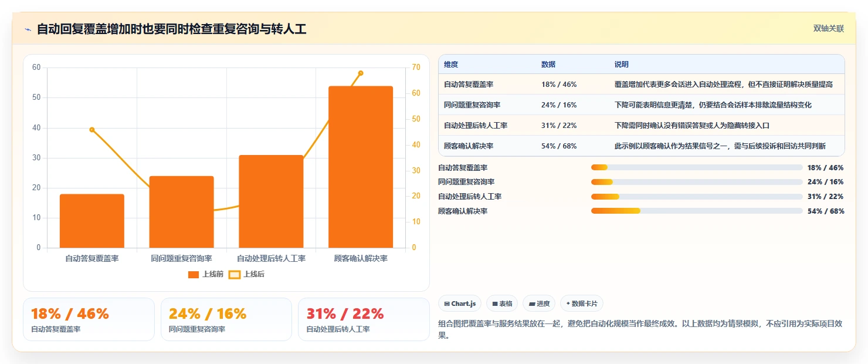Click the 维度 column header

pyautogui.click(x=451, y=65)
